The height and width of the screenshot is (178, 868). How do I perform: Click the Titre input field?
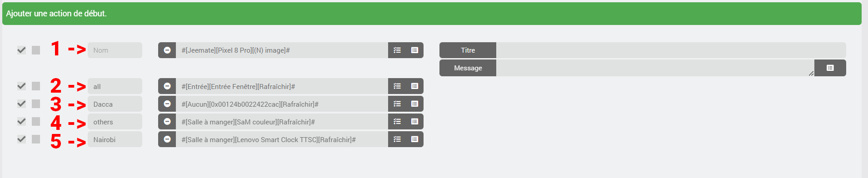pyautogui.click(x=671, y=50)
